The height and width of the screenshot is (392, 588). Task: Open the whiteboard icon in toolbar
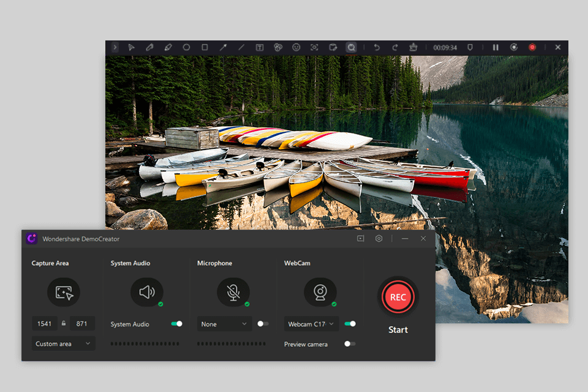333,48
